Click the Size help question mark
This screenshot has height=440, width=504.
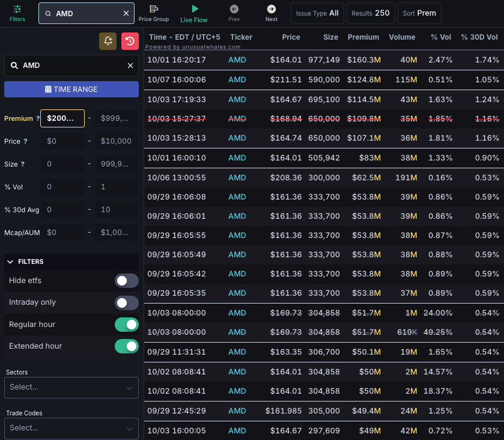tap(22, 164)
